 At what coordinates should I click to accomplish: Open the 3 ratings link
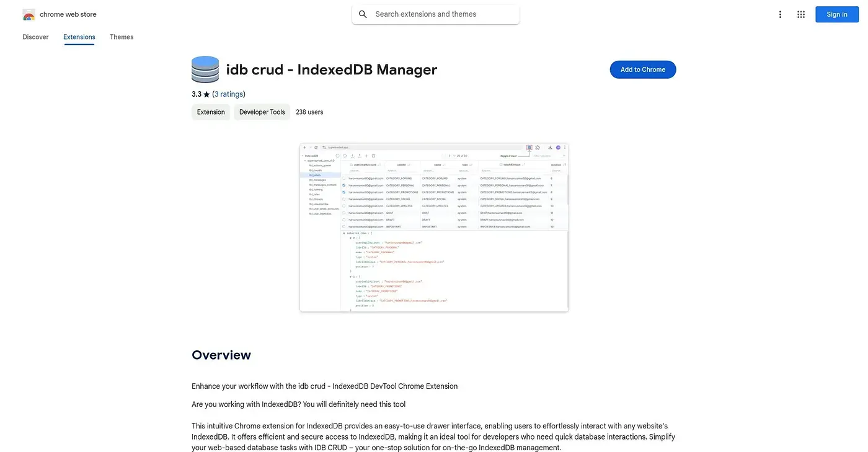pyautogui.click(x=229, y=94)
